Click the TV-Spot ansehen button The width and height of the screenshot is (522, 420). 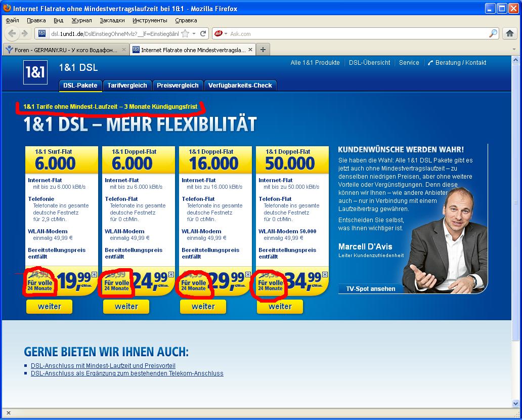coord(371,289)
